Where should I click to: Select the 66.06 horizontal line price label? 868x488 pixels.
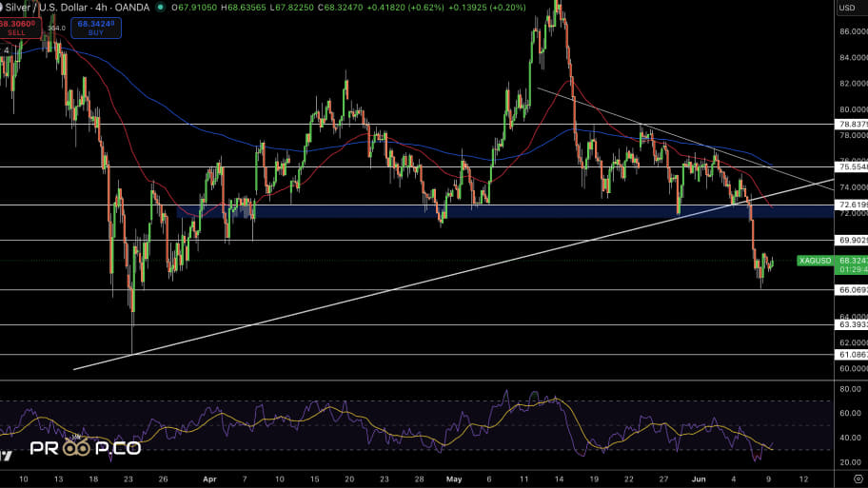coord(852,290)
